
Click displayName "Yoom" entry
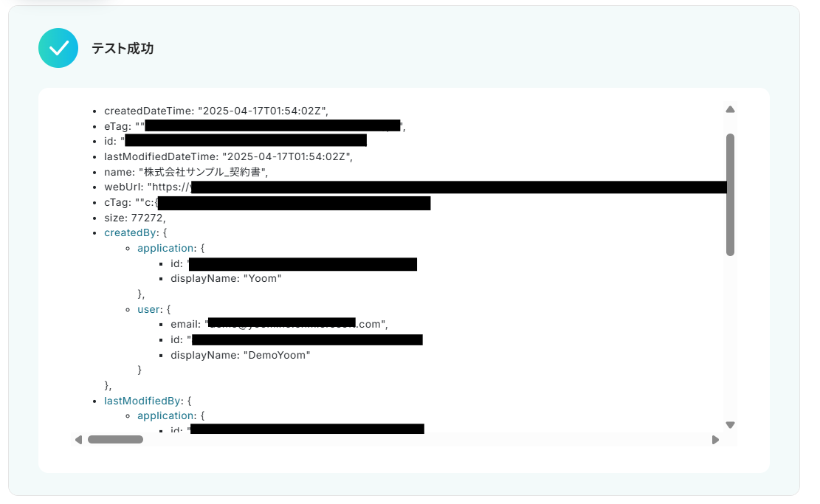tap(226, 279)
